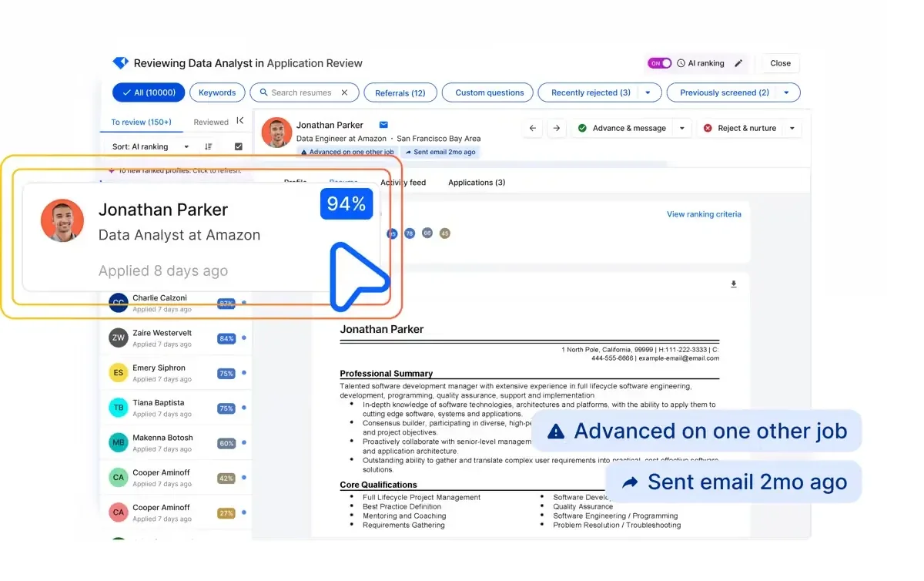Download the resume using the download icon
924x581 pixels.
734,284
